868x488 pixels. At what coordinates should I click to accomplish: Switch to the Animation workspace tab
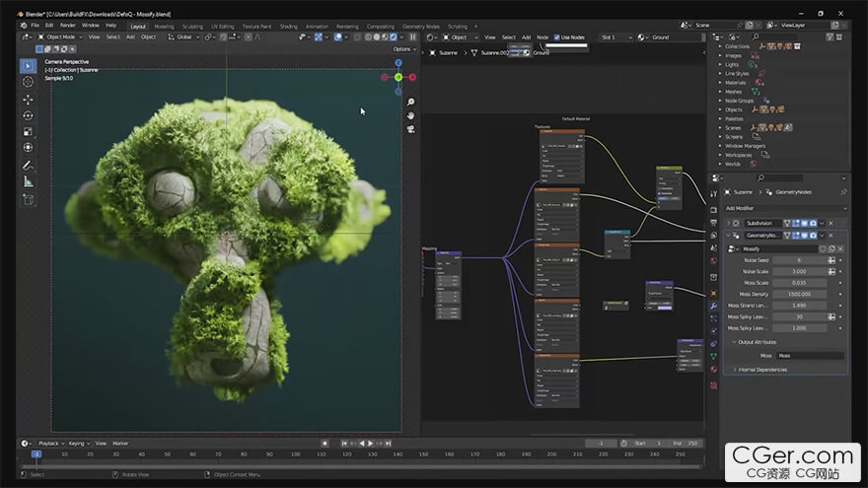click(317, 27)
